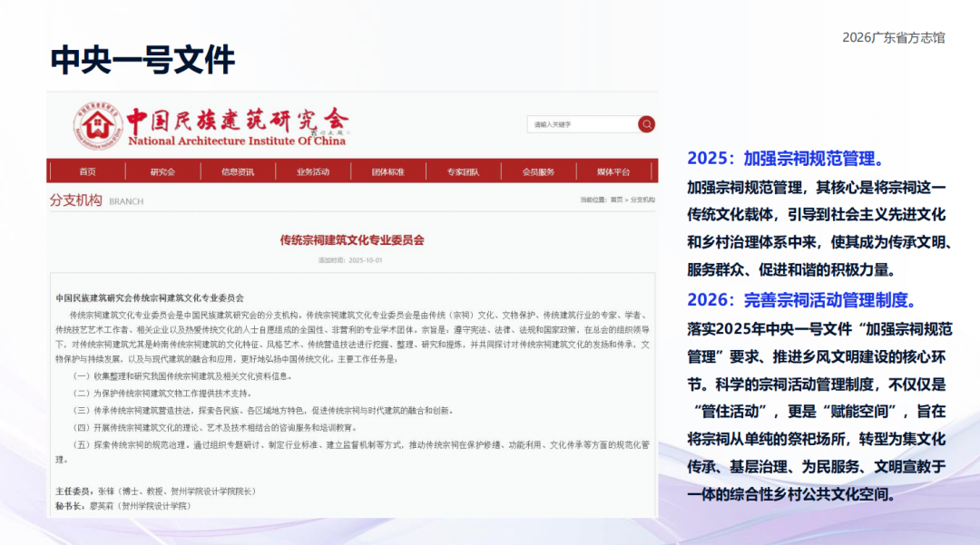Select task item (四) 开展传统宗祠建筑文化
This screenshot has height=545, width=980.
(216, 428)
